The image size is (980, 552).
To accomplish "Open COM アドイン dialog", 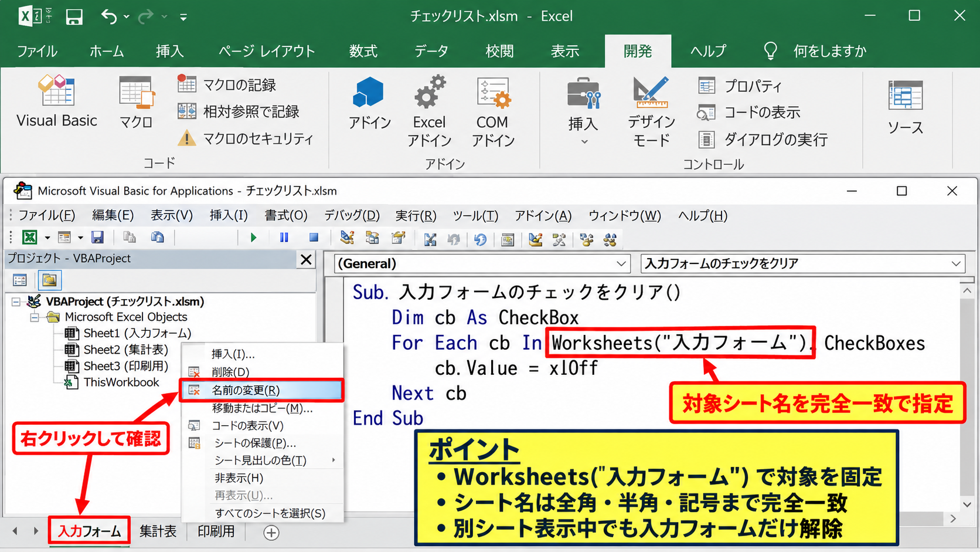I will coord(492,111).
